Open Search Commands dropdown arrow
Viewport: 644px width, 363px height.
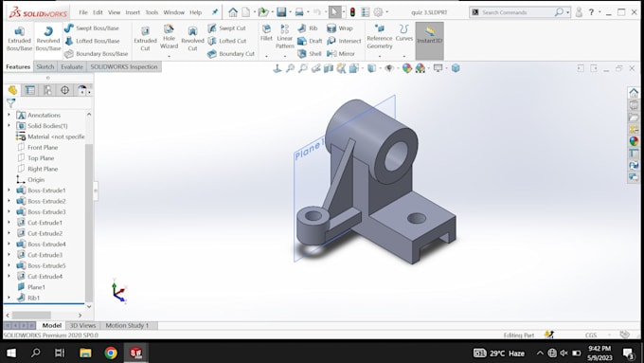point(568,12)
